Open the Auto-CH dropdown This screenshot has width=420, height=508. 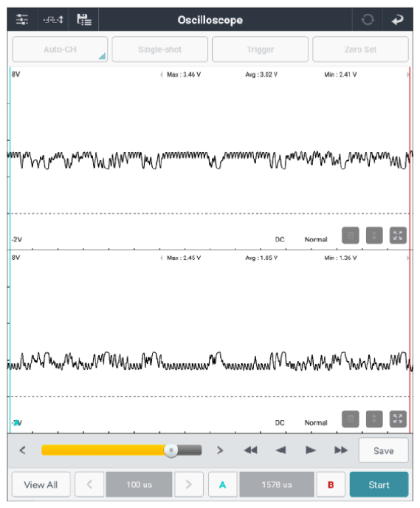coord(60,49)
